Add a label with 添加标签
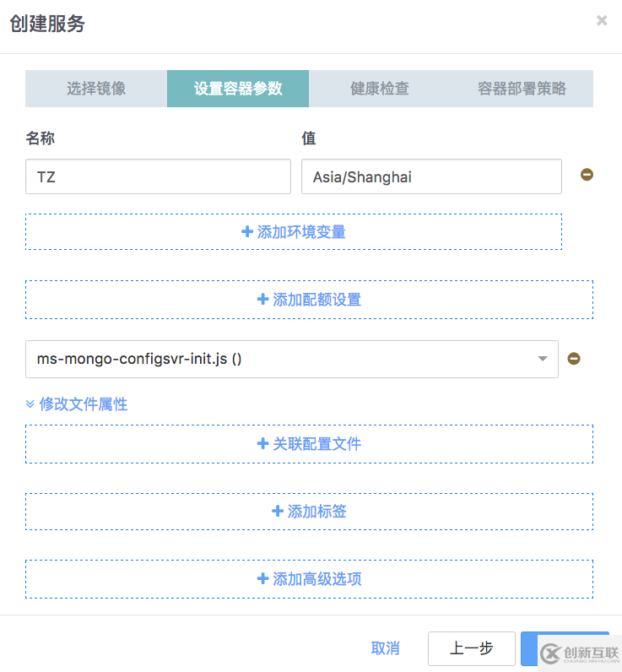The width and height of the screenshot is (622, 672). coord(309,512)
